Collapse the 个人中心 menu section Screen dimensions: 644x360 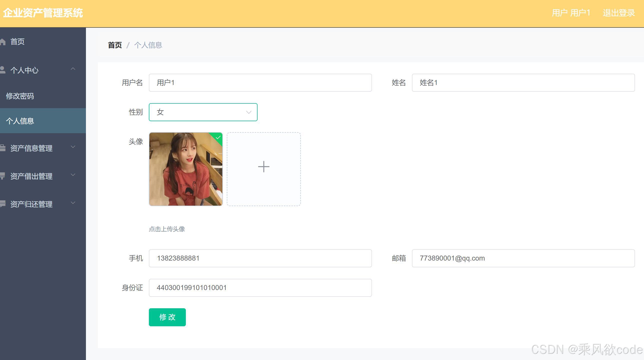click(x=73, y=69)
